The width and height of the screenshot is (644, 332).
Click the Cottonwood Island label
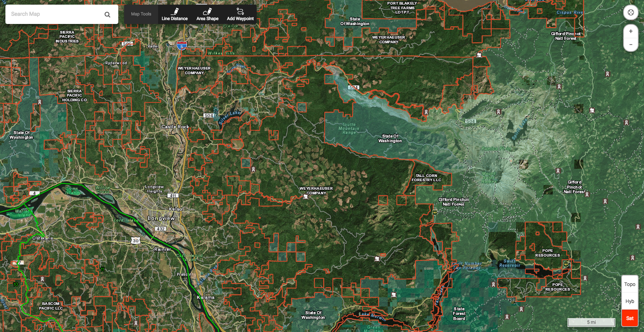[x=189, y=257]
